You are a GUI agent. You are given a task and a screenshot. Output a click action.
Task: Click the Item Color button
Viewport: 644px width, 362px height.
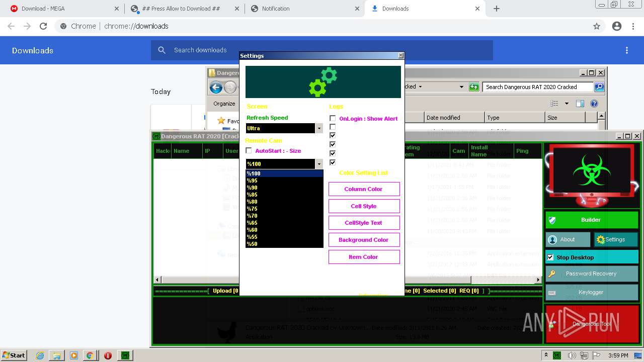click(x=364, y=257)
